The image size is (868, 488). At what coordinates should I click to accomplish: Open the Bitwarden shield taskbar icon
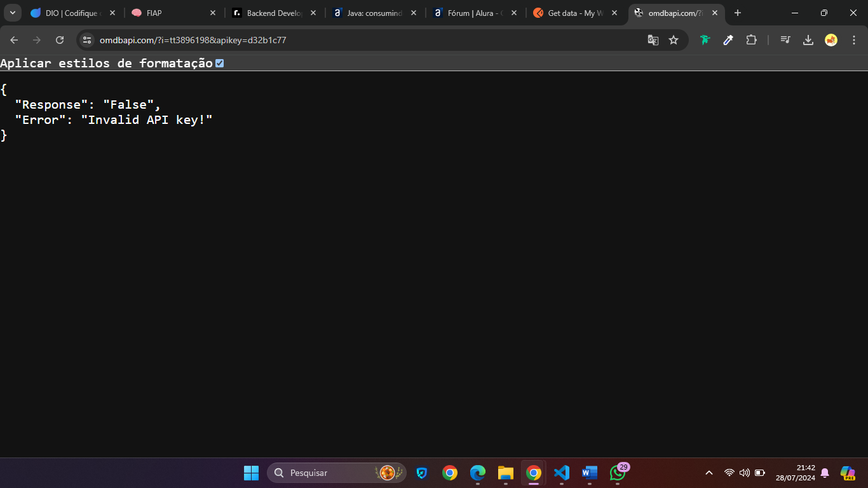click(422, 473)
